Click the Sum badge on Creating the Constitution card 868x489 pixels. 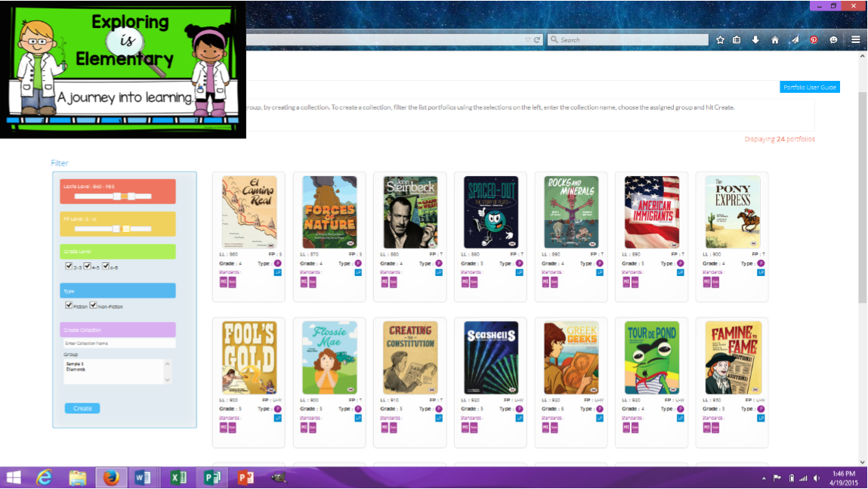point(394,428)
